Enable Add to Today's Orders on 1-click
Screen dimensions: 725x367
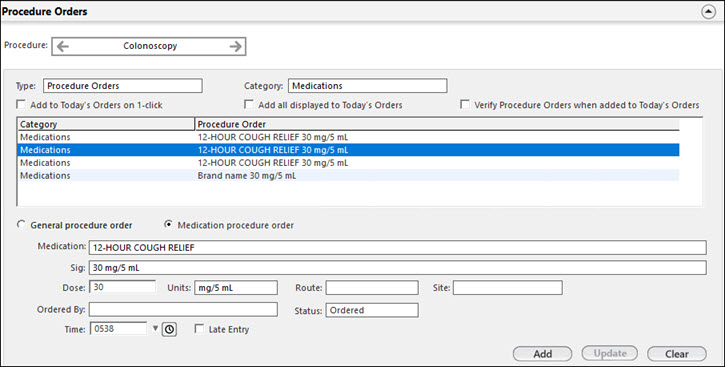click(21, 104)
